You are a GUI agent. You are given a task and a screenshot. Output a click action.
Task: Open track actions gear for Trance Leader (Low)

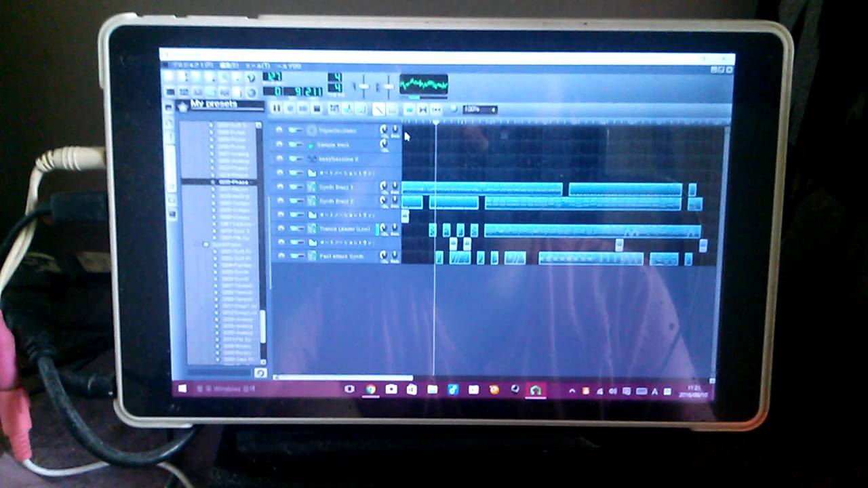coord(279,229)
